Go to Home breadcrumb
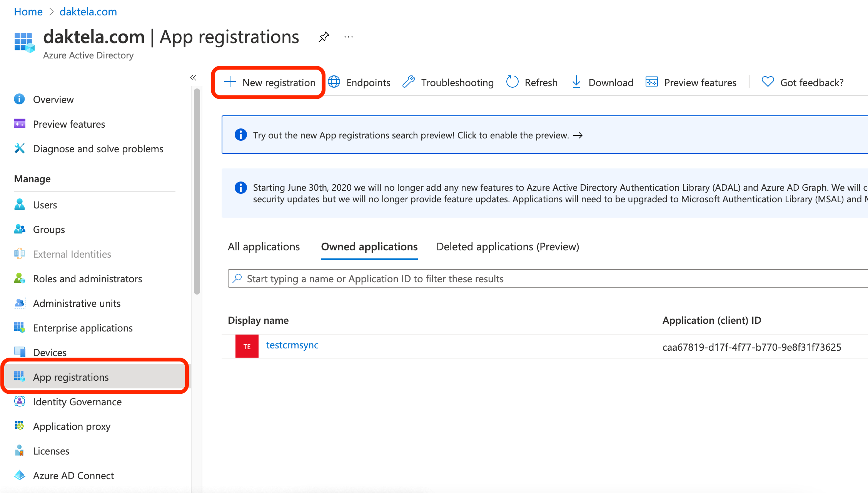The image size is (868, 493). [28, 12]
